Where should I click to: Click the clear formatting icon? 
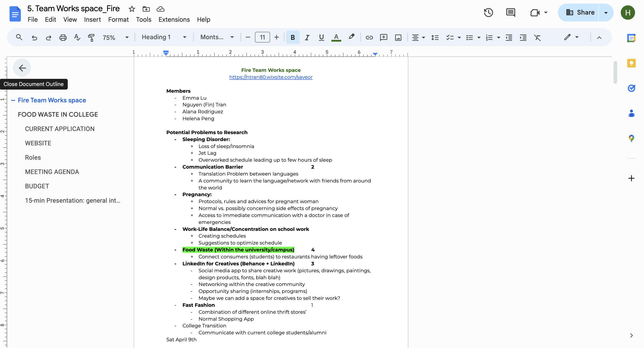pos(537,38)
